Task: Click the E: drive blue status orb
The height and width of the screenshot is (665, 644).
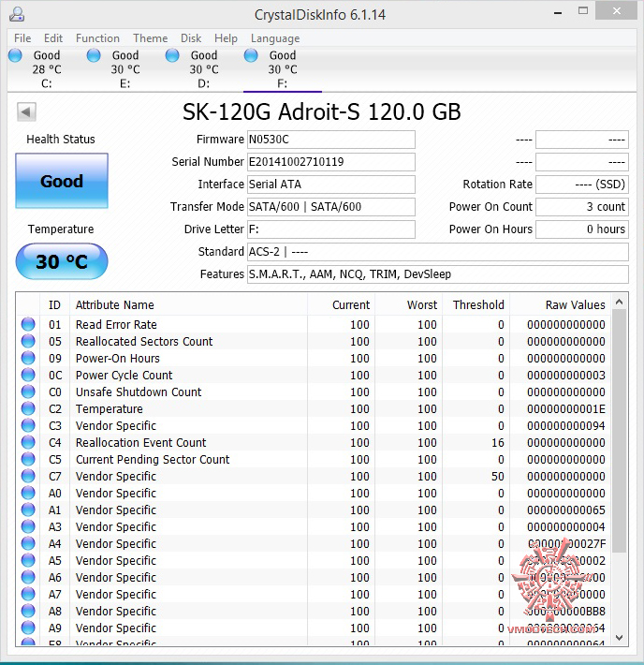Action: point(94,55)
